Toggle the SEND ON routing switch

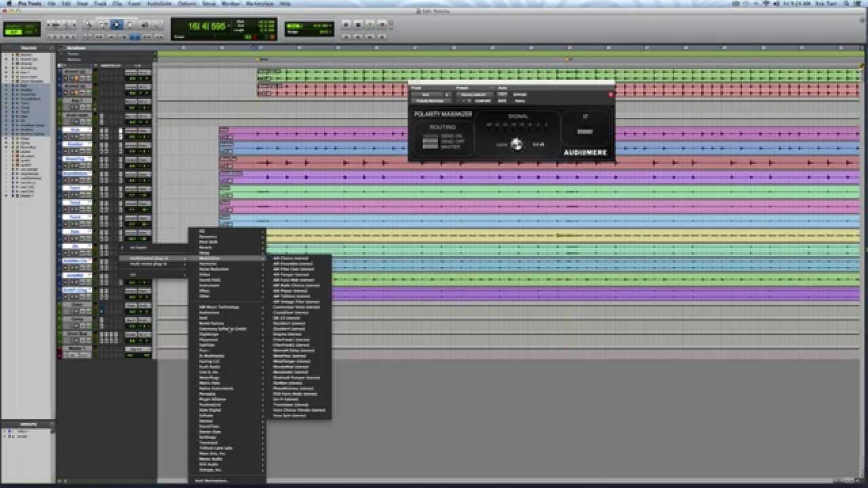pos(431,136)
